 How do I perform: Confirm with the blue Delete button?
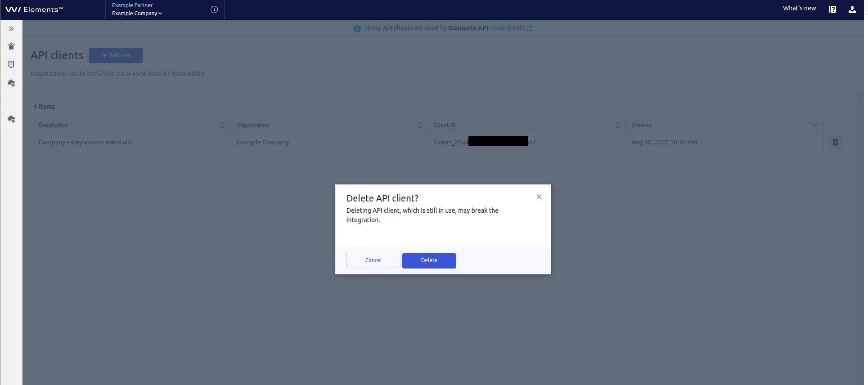(429, 260)
